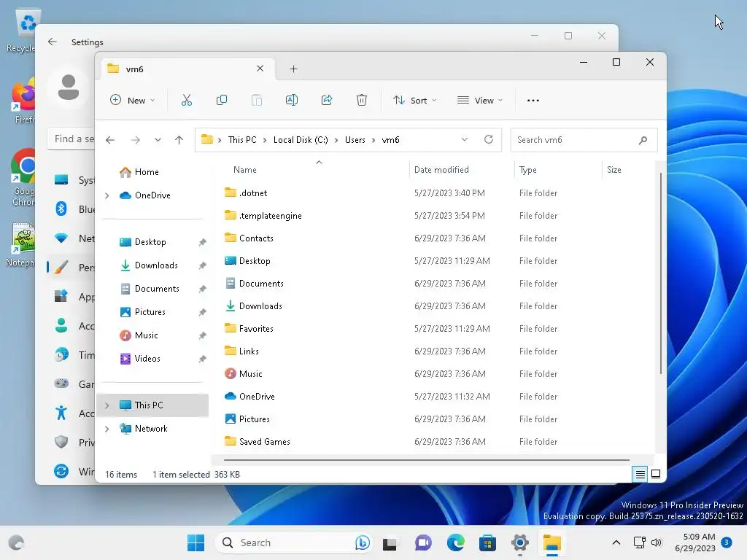Open recent locations dropdown chevron
The width and height of the screenshot is (747, 560).
coord(158,140)
